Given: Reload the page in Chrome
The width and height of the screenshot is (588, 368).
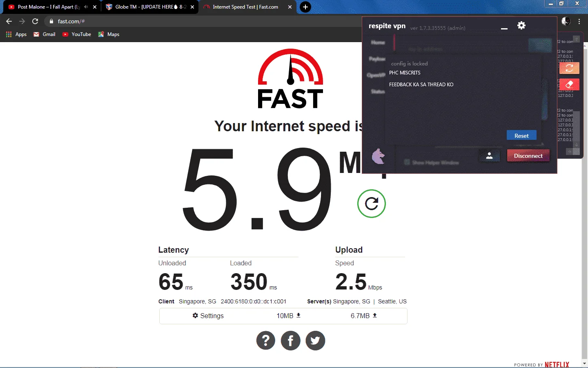Looking at the screenshot, I should pos(35,21).
